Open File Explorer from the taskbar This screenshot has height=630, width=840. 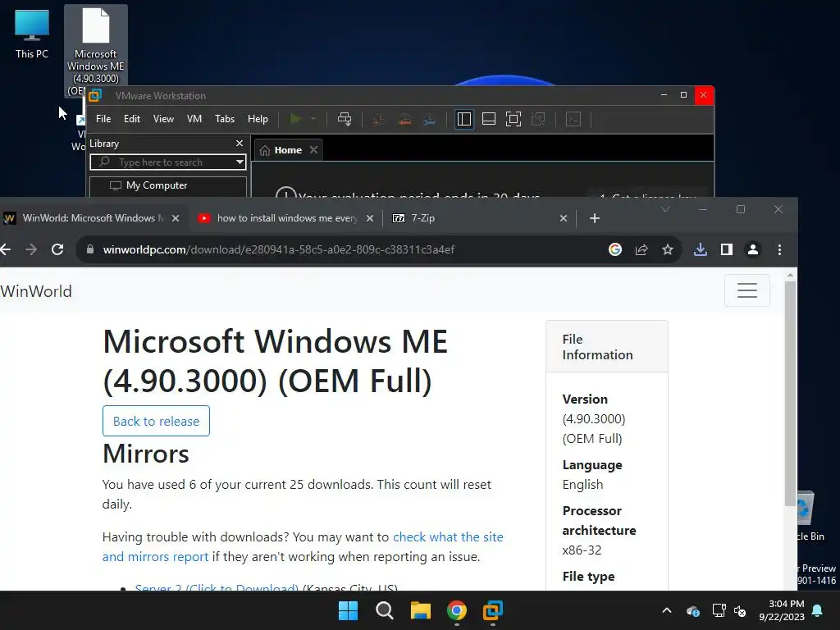click(x=421, y=610)
